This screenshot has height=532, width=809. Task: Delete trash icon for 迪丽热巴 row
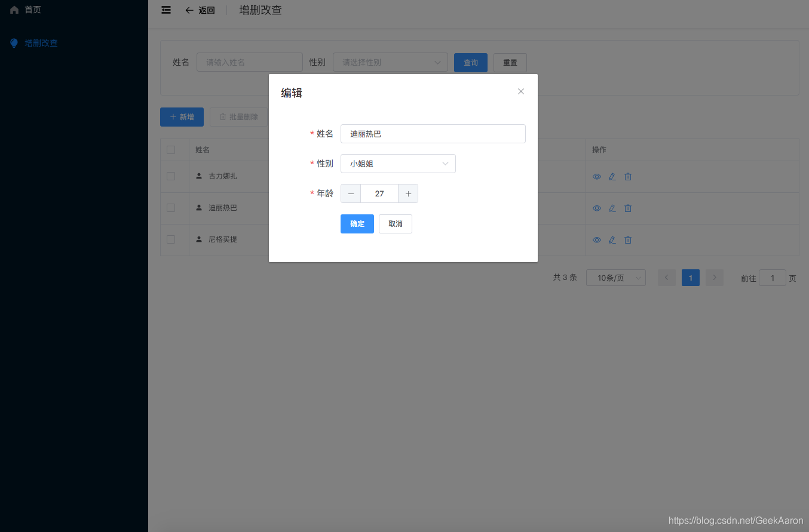click(x=628, y=208)
